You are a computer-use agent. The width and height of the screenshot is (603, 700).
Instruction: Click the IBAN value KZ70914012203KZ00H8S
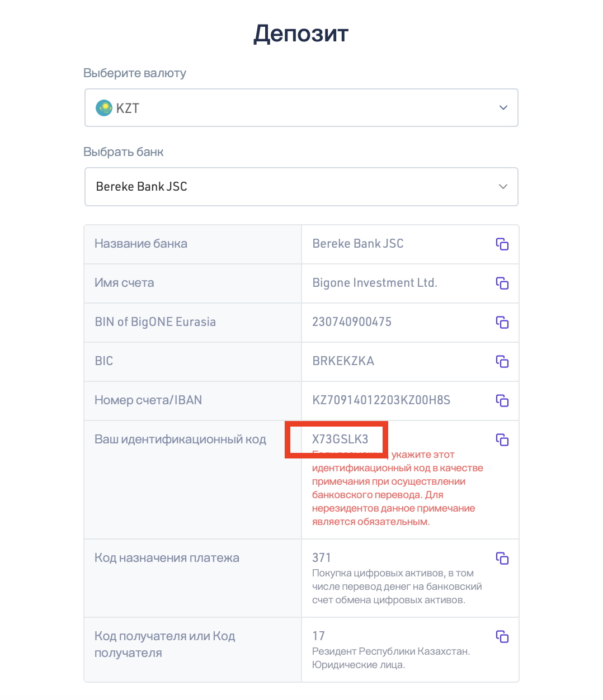click(381, 400)
